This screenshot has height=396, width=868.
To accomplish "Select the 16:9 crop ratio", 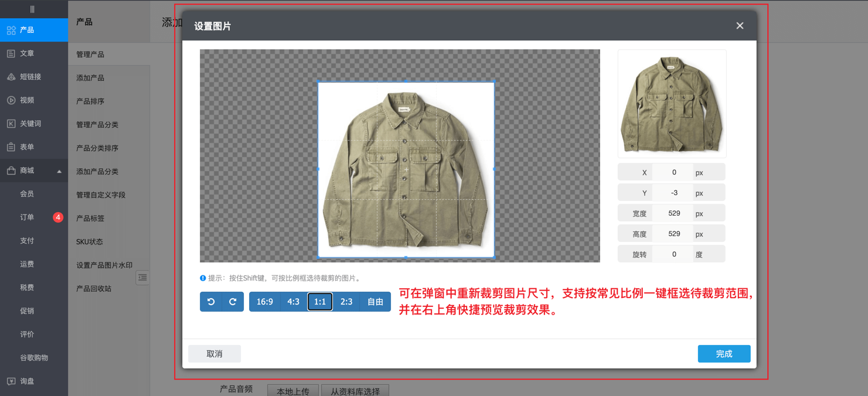I will pyautogui.click(x=264, y=302).
